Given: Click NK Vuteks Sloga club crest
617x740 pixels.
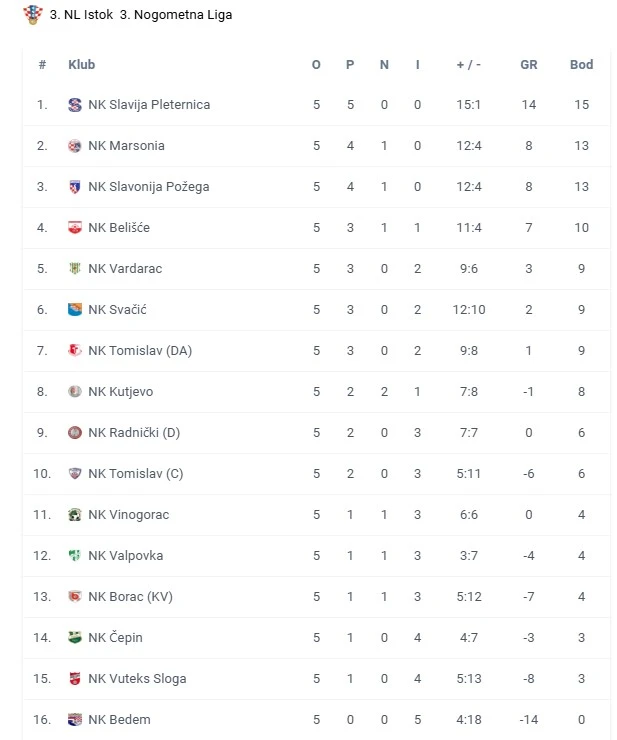Looking at the screenshot, I should (x=75, y=679).
